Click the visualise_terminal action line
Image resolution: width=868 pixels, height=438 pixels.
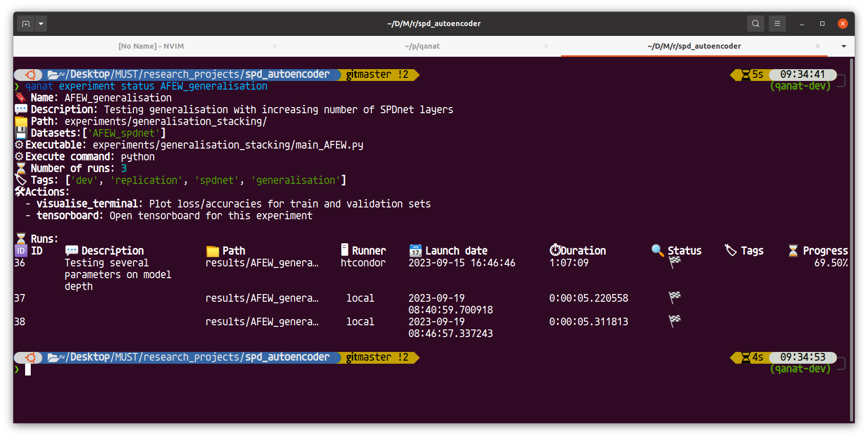228,204
